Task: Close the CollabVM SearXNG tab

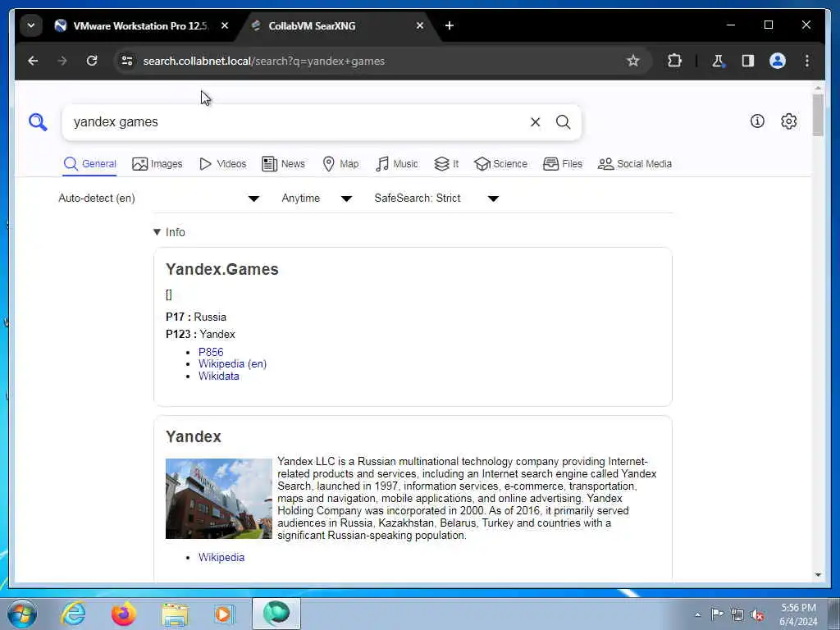Action: 420,25
